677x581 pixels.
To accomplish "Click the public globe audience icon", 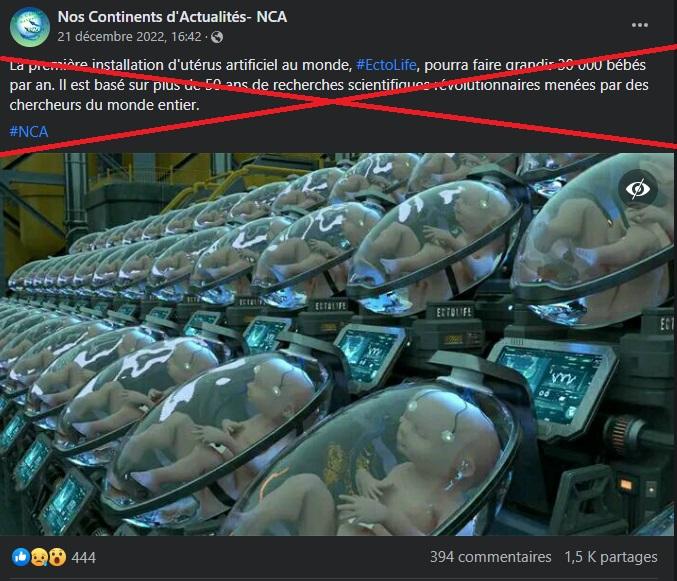I will pos(217,37).
